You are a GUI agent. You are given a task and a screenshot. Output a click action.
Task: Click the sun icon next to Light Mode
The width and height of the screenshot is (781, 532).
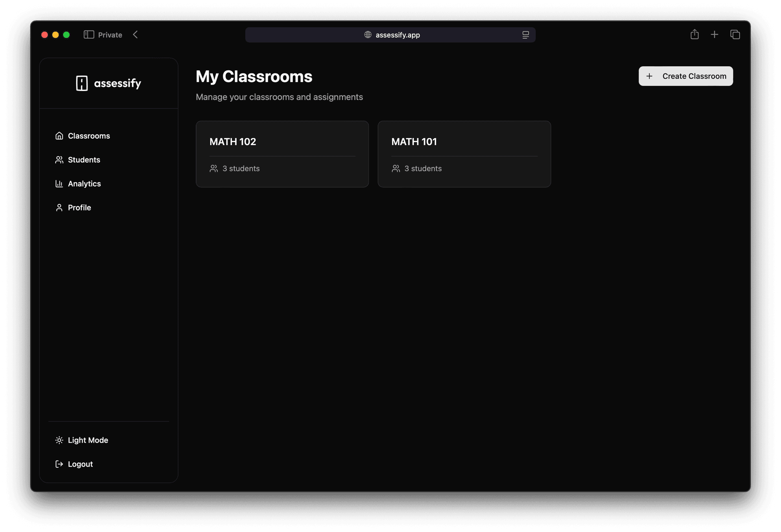click(59, 440)
